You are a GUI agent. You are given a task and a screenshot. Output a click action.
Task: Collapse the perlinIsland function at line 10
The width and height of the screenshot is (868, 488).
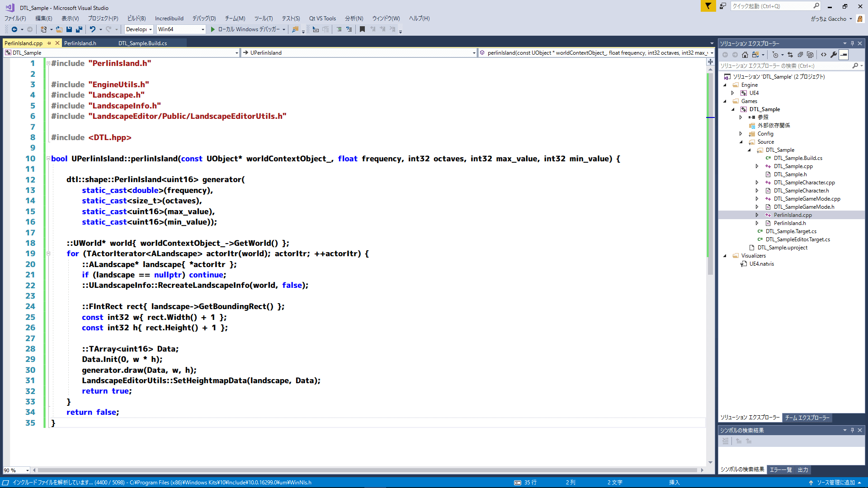(x=48, y=159)
